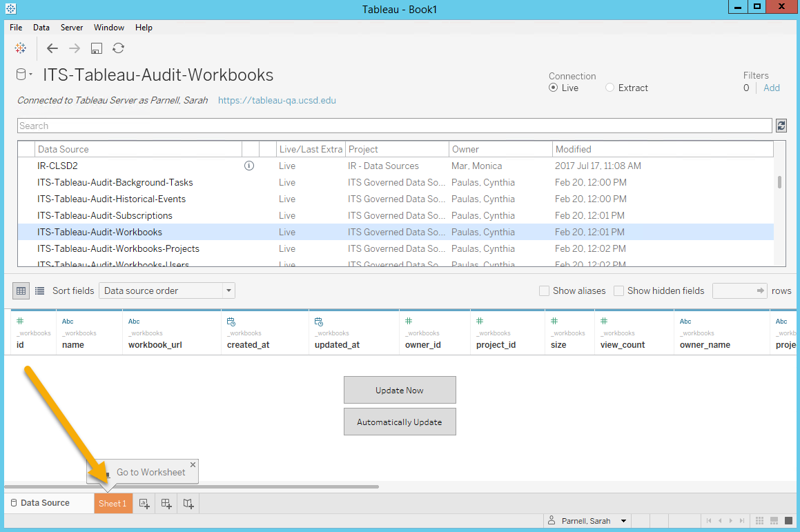Viewport: 800px width, 532px height.
Task: Sort by the Owner column header
Action: 500,150
